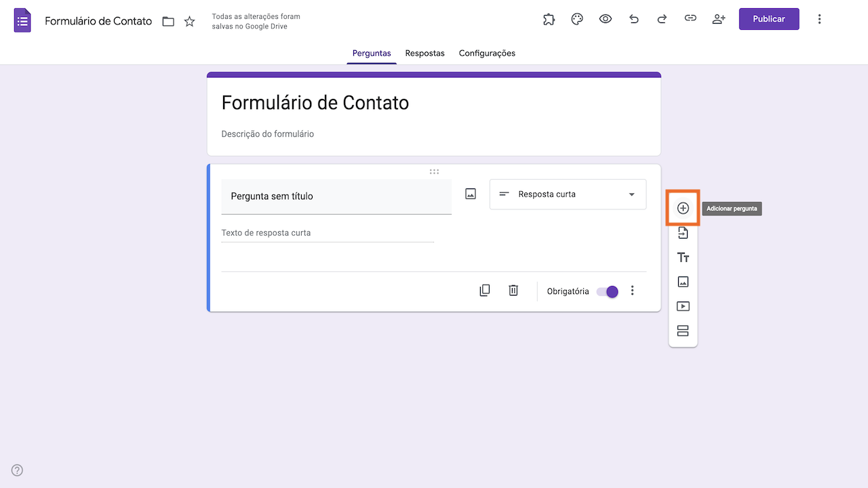
Task: Open the Configurações tab
Action: point(487,54)
